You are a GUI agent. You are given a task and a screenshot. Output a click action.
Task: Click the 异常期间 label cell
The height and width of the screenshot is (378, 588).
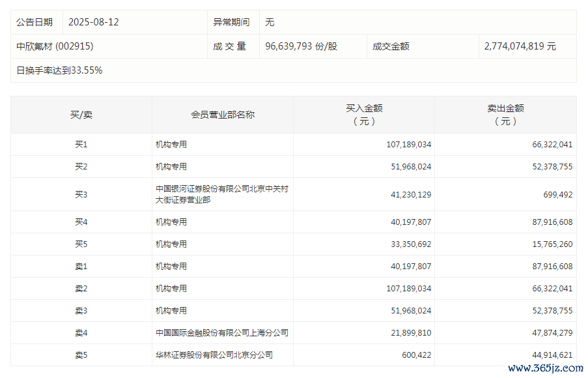[x=231, y=22]
